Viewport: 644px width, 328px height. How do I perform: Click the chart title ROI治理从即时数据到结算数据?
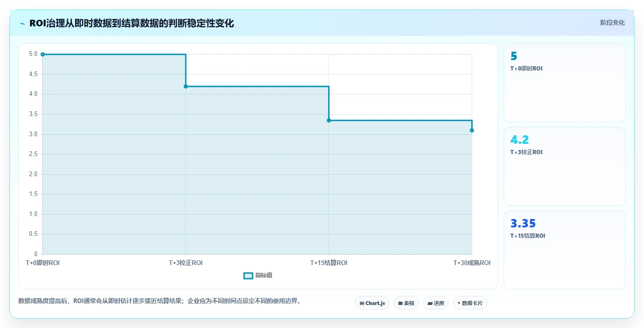131,23
